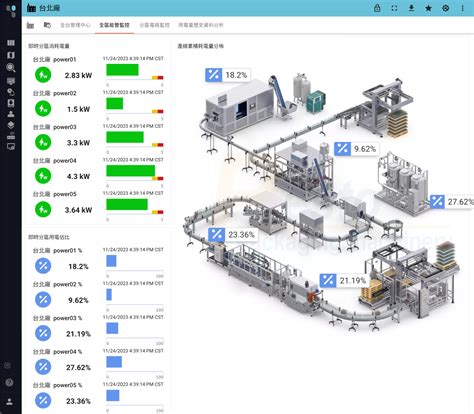Click the green power icon for power04
Screen dimensions: 474x414
click(x=43, y=176)
